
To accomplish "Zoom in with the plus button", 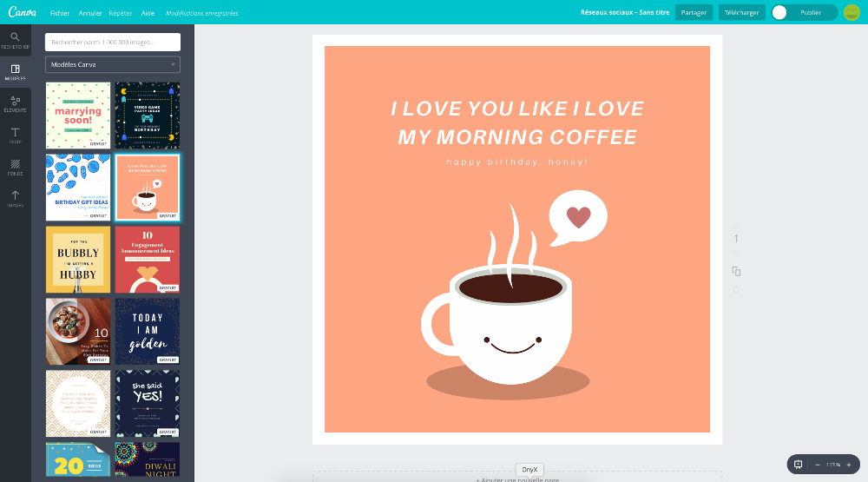I will click(x=849, y=465).
